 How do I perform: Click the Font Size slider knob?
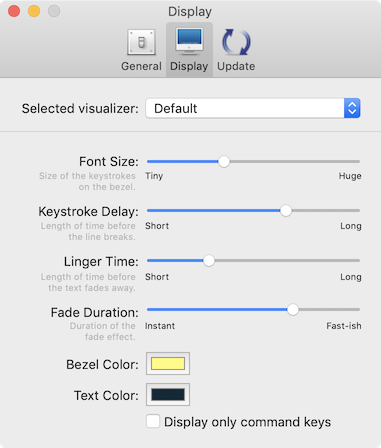click(x=224, y=162)
